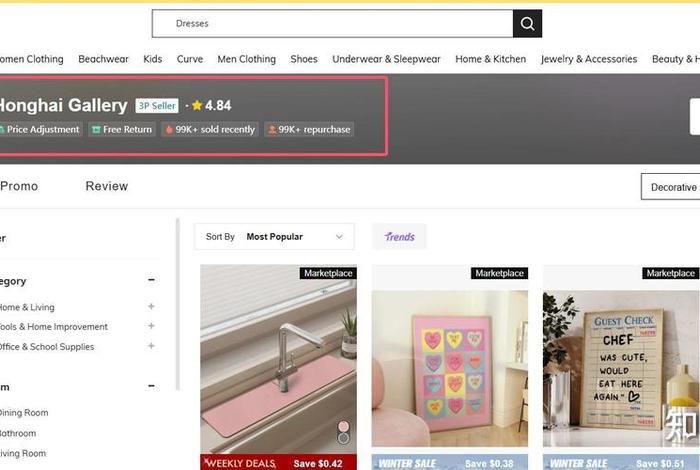Select the pink color swatch on faucet mat

(x=343, y=426)
